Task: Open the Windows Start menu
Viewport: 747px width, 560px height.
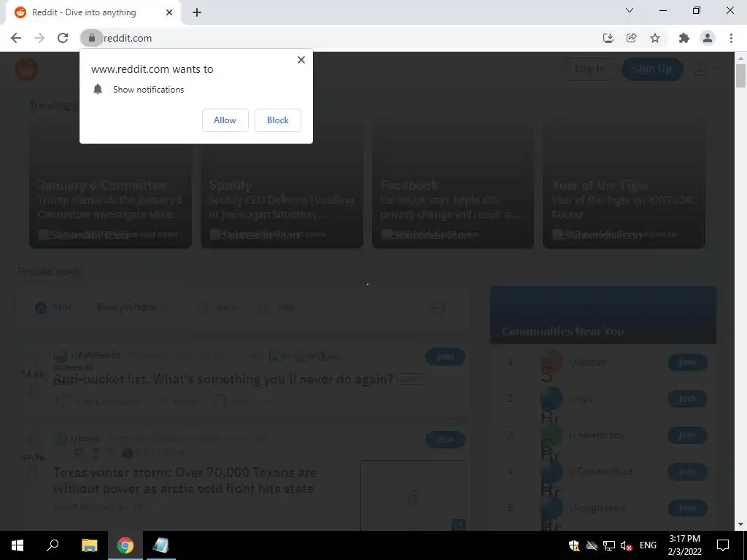Action: (18, 545)
